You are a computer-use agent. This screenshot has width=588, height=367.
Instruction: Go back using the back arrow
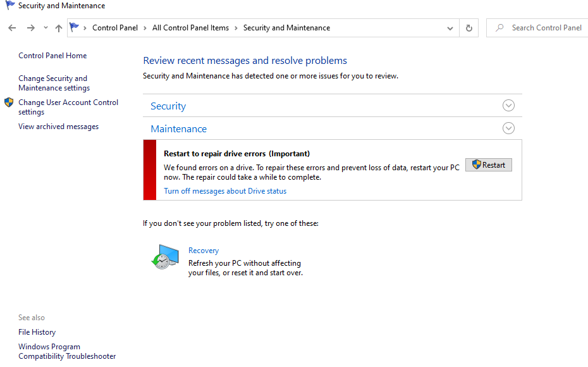[x=12, y=28]
